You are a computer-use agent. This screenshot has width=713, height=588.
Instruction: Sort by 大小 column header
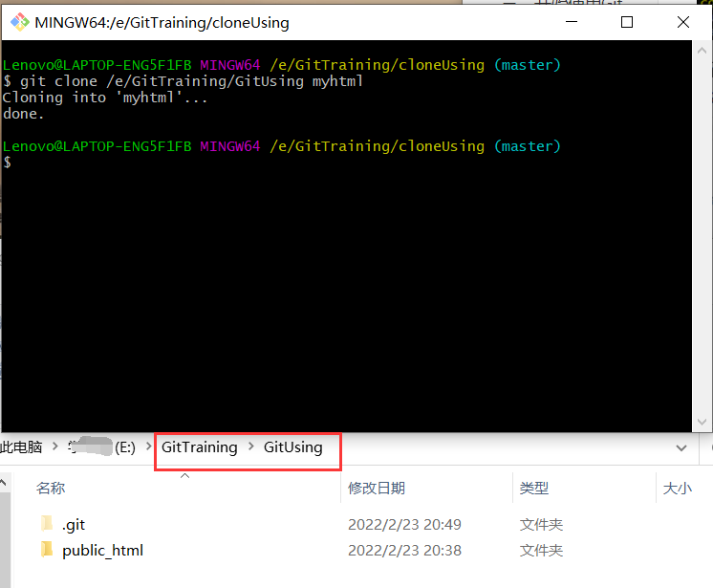[677, 488]
